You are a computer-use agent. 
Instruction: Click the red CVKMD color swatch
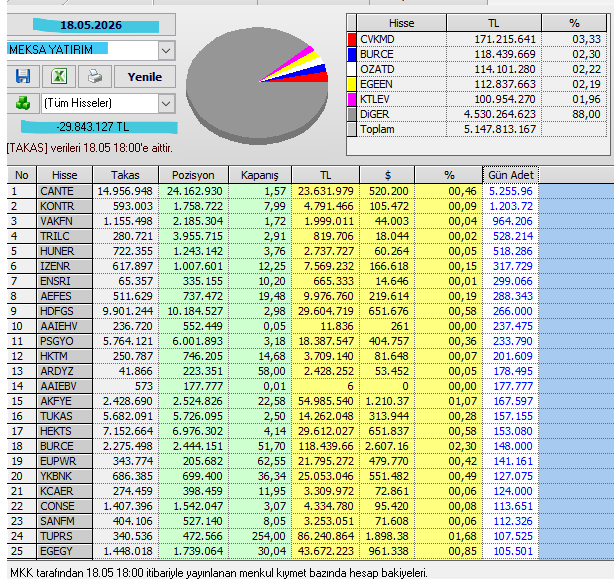pos(352,39)
